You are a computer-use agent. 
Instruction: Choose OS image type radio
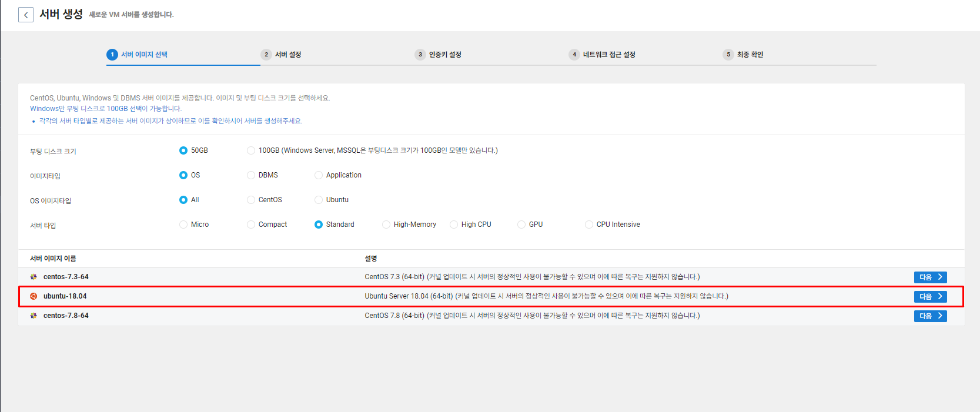[x=183, y=175]
